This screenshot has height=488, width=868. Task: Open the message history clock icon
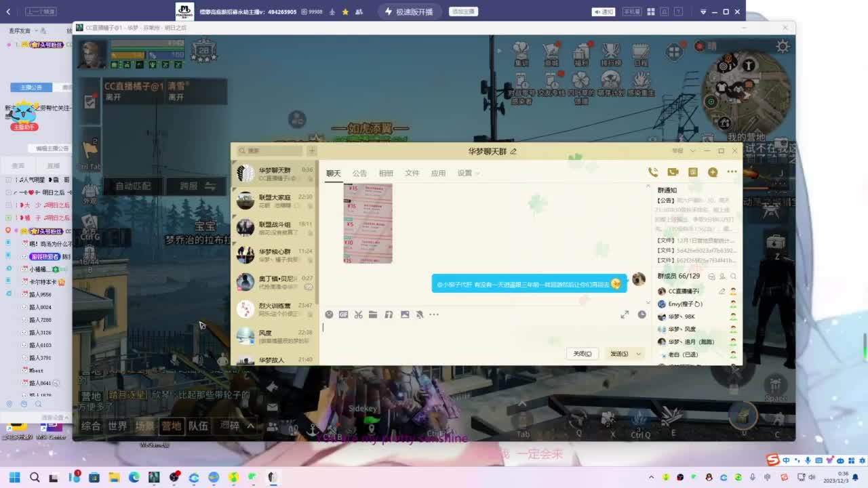point(642,314)
